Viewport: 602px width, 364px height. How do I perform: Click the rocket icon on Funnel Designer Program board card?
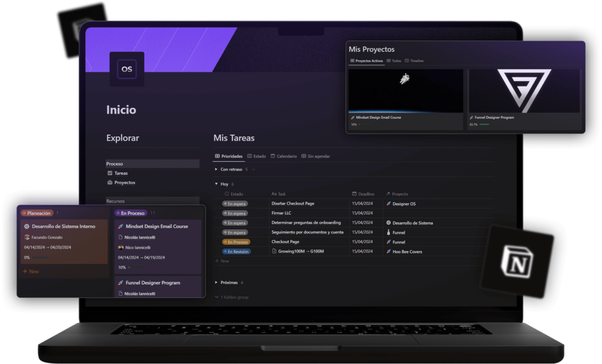[x=121, y=283]
